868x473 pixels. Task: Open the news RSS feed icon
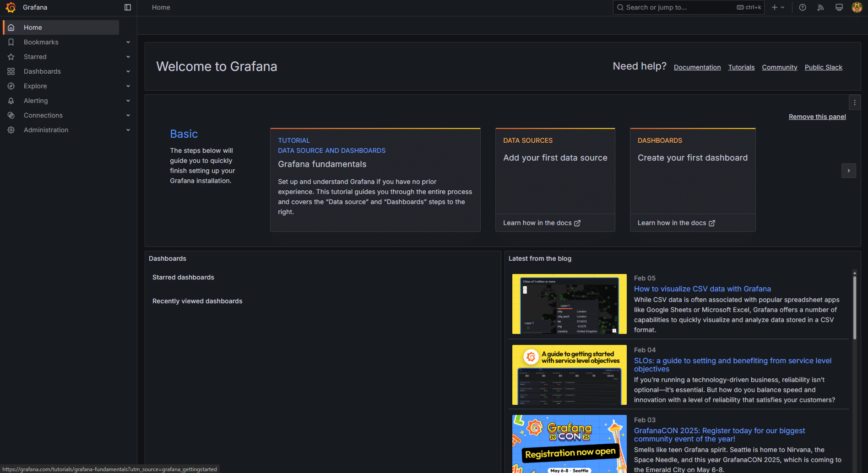(821, 7)
